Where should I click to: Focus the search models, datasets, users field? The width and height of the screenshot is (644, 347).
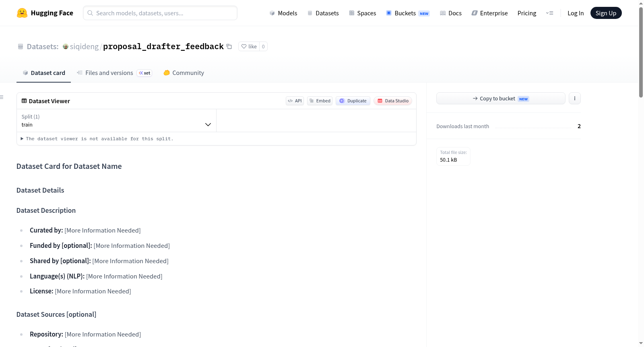pyautogui.click(x=160, y=13)
